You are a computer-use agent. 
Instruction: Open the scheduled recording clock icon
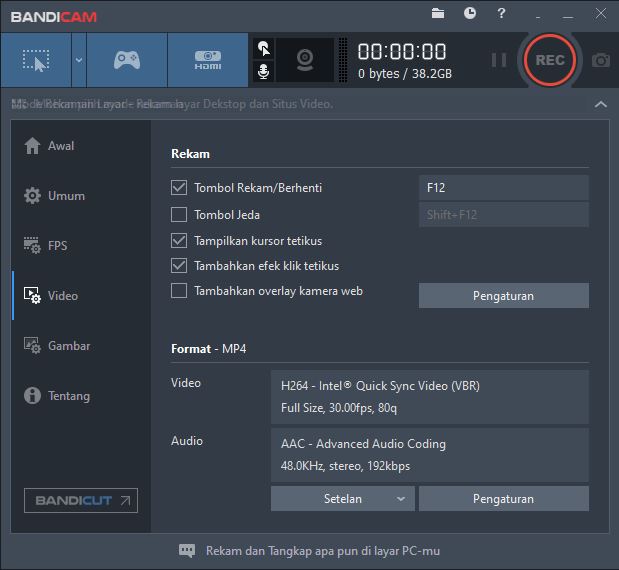click(469, 13)
